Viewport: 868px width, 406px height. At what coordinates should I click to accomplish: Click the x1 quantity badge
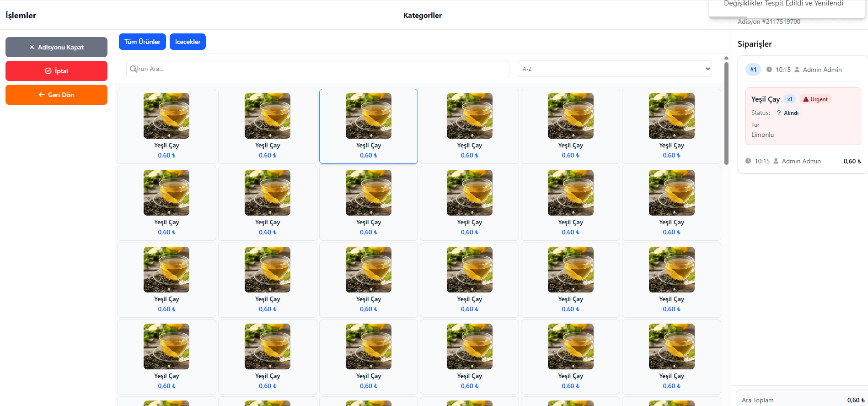coord(790,99)
